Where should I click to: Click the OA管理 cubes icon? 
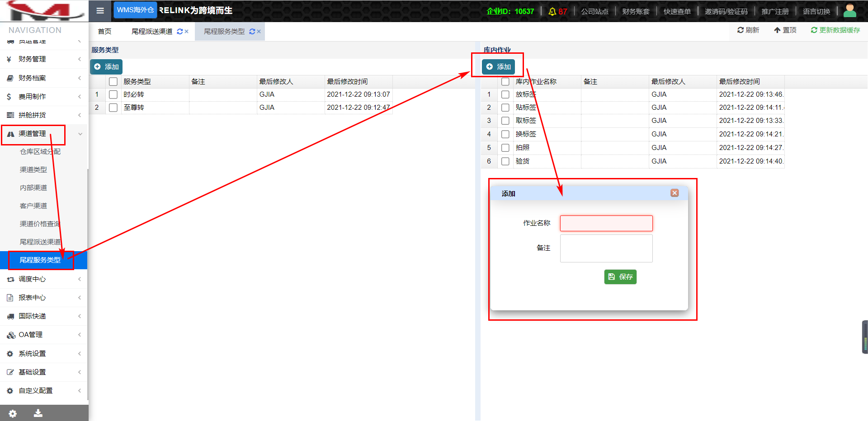[x=11, y=335]
